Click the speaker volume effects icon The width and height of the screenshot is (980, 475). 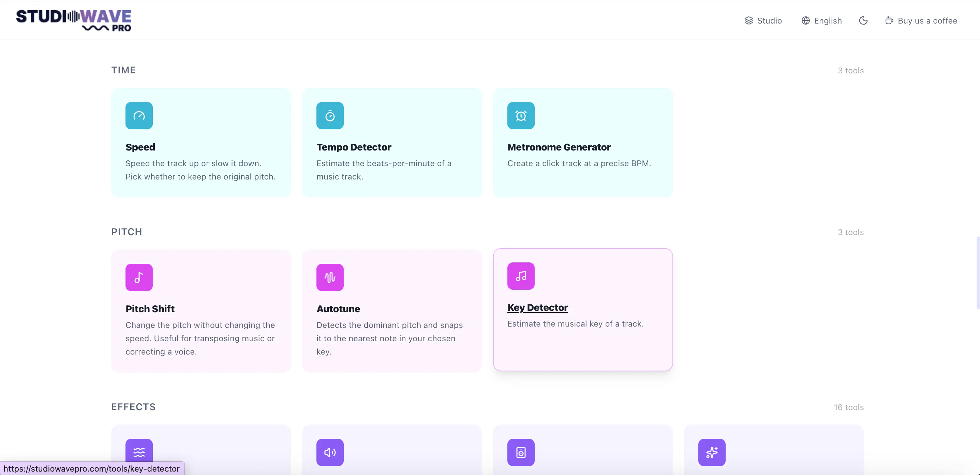click(330, 452)
